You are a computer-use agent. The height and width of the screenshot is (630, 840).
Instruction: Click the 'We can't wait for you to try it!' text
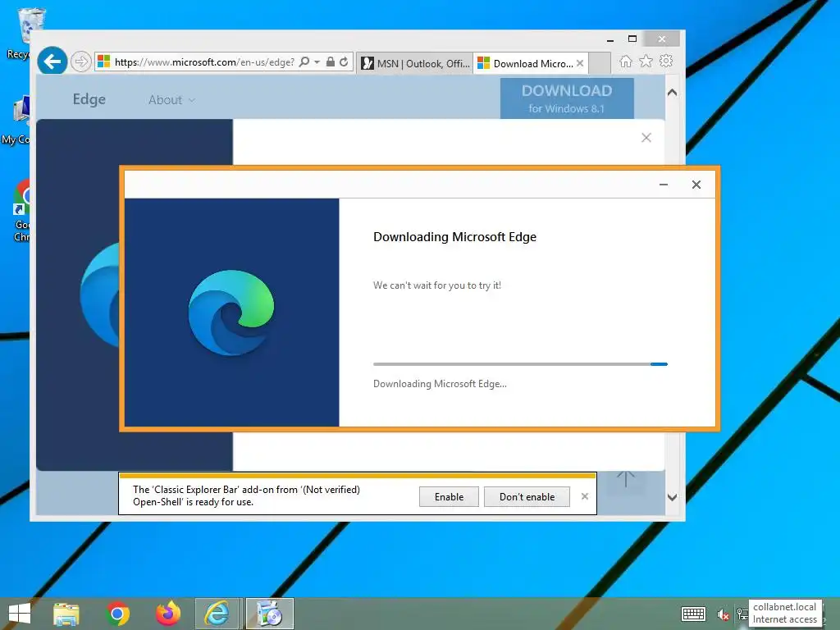437,285
